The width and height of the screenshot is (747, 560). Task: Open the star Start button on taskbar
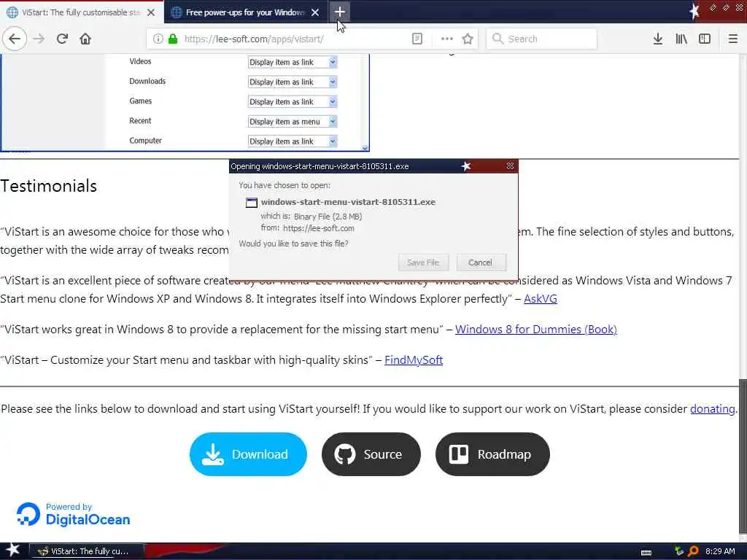click(x=13, y=551)
